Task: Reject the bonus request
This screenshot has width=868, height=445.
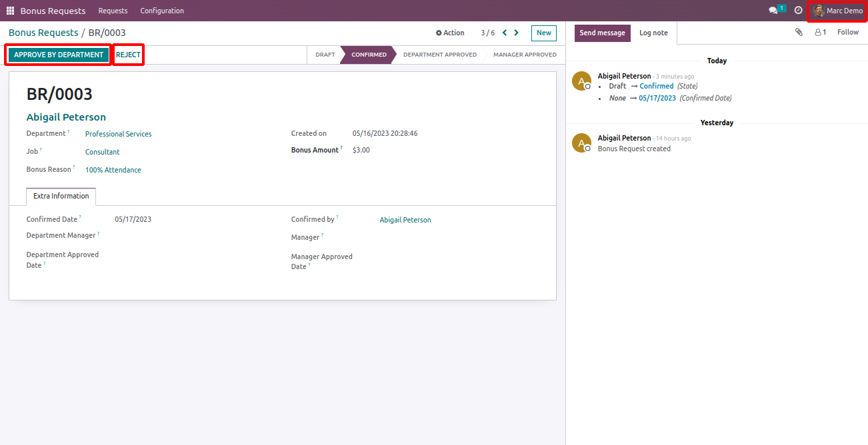Action: point(128,55)
